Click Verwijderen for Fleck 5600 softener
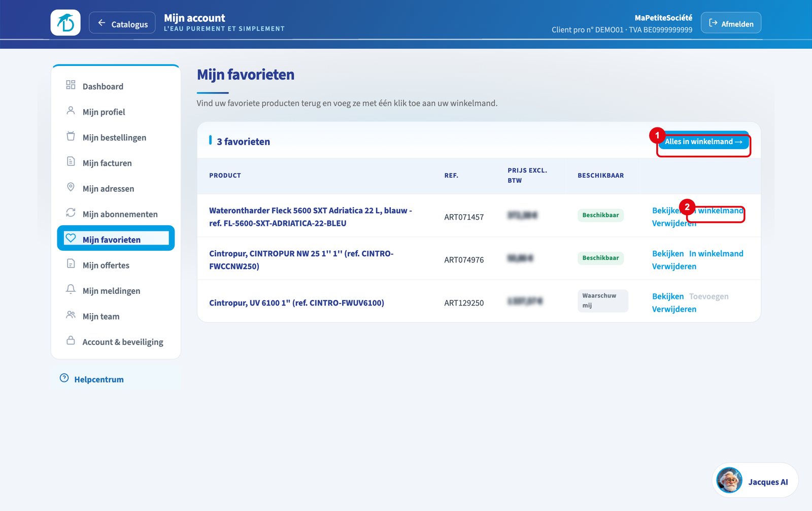 [x=674, y=223]
